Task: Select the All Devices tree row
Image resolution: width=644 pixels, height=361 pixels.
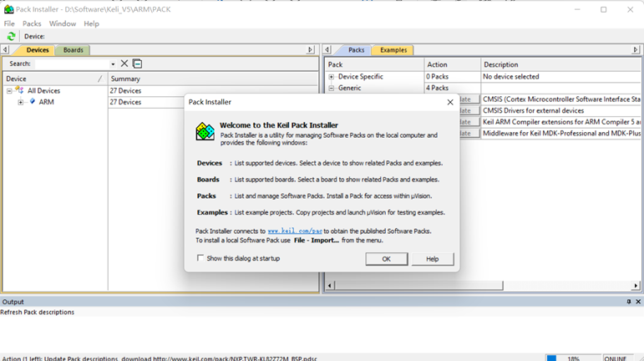Action: tap(43, 91)
